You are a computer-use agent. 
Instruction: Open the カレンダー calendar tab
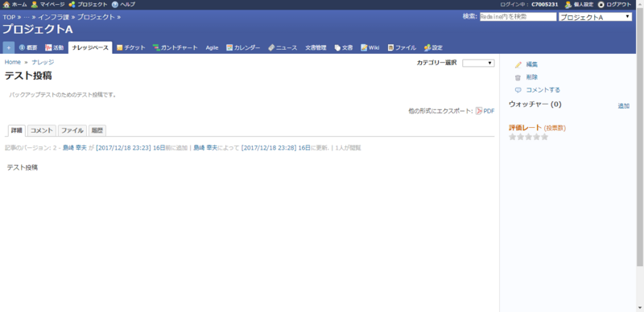243,47
